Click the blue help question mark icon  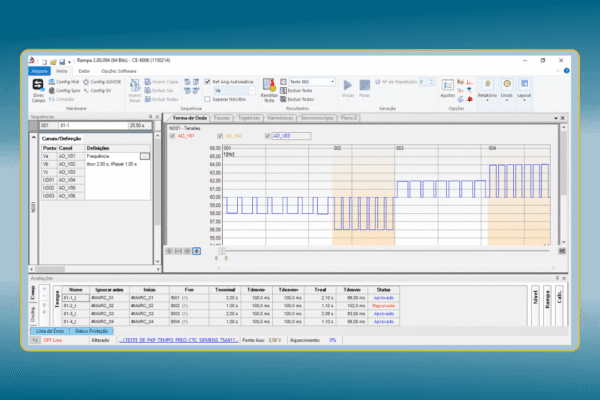pyautogui.click(x=567, y=71)
